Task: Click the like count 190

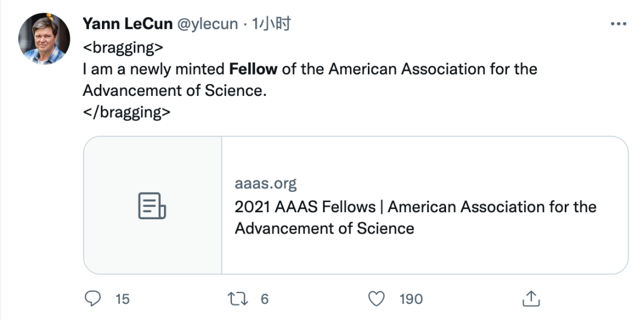Action: [x=411, y=299]
